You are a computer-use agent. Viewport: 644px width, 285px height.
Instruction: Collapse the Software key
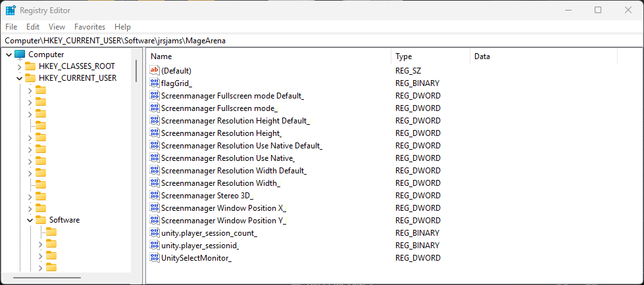(30, 220)
